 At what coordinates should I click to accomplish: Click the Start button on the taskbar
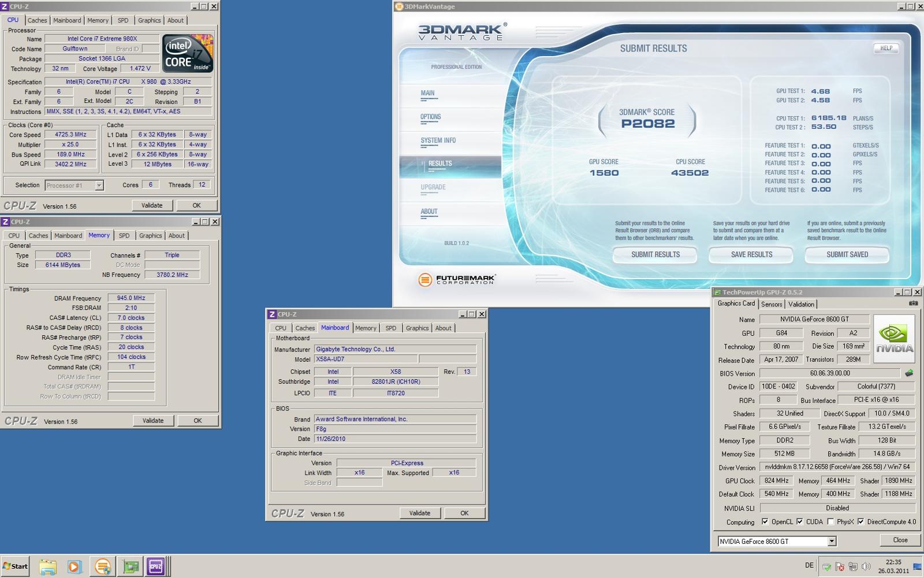click(x=15, y=566)
